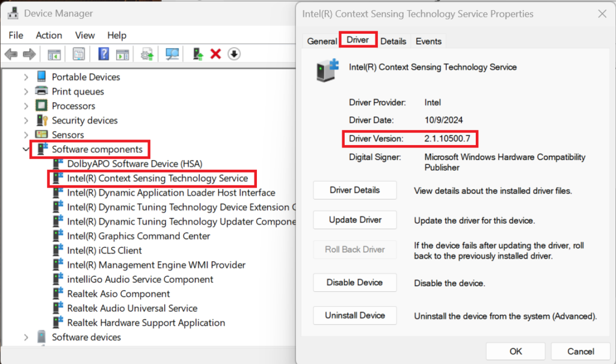This screenshot has width=616, height=364.
Task: Click the Update driver software toolbar icon
Action: point(147,54)
